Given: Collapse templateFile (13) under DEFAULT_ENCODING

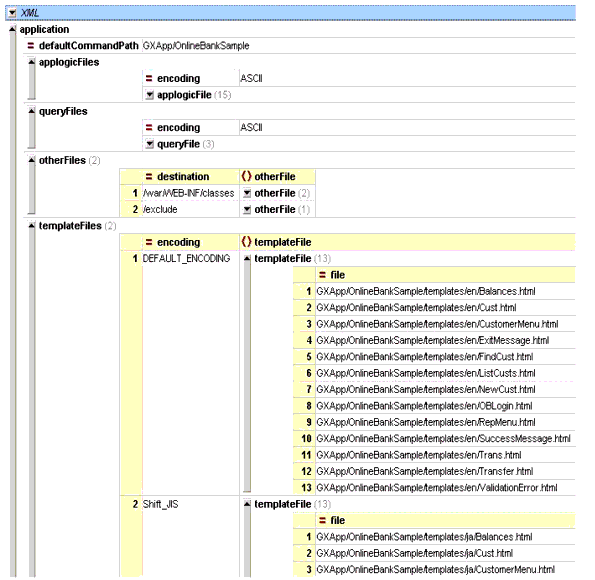Looking at the screenshot, I should 247,258.
